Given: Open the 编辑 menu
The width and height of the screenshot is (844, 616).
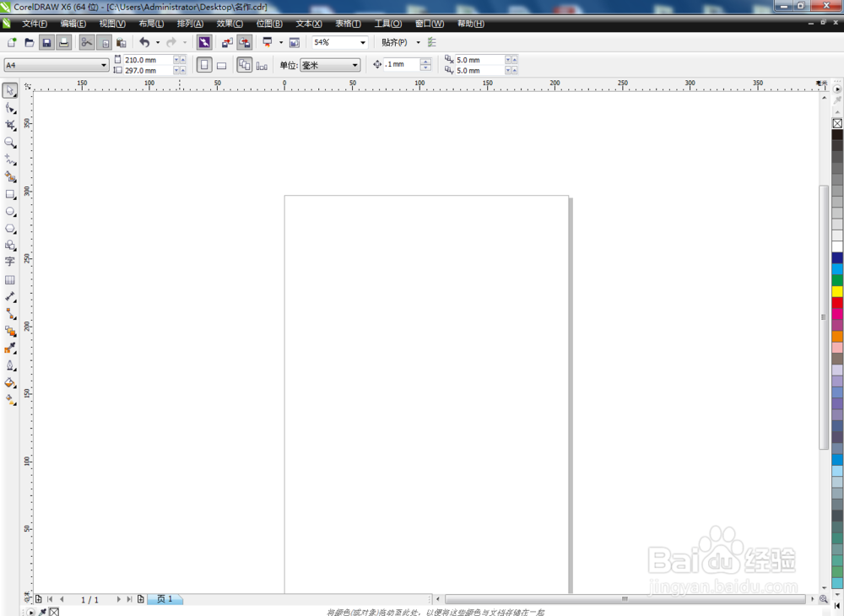Looking at the screenshot, I should 73,24.
